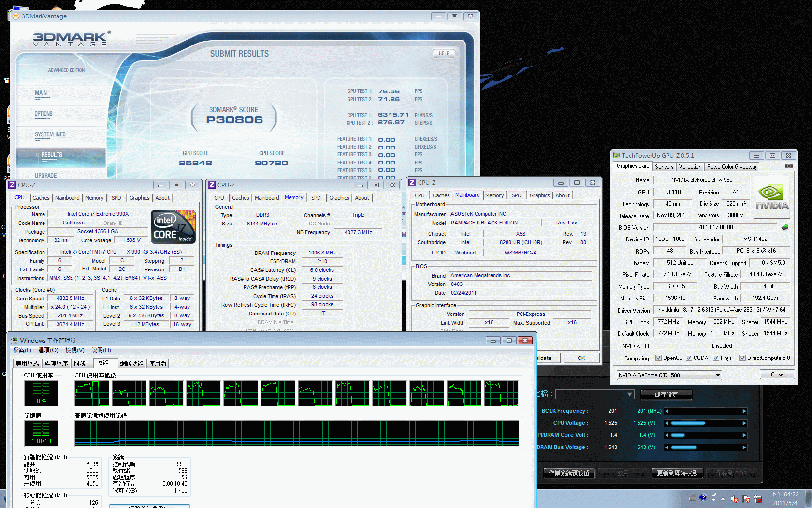Image resolution: width=812 pixels, height=508 pixels.
Task: Open the Action Center flag tray icon
Action: (x=746, y=499)
